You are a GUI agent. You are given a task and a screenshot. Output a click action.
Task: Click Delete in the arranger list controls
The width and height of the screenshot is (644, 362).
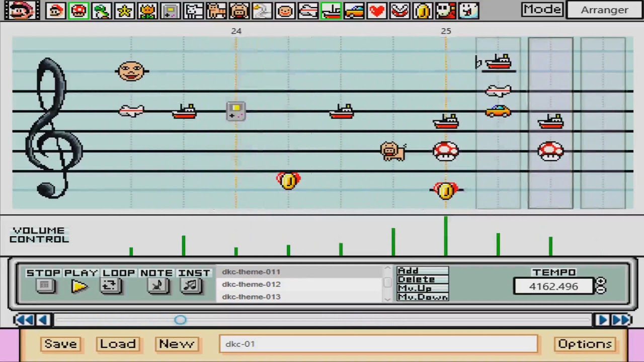[422, 279]
